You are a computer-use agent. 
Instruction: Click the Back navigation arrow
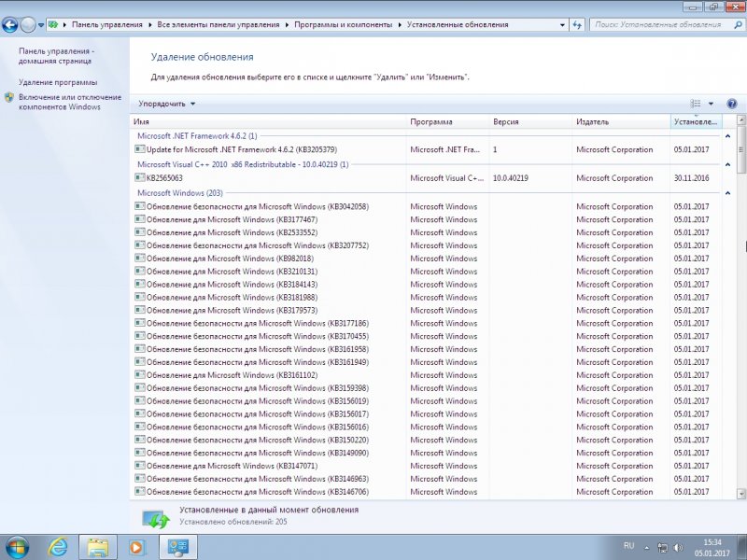pos(9,25)
